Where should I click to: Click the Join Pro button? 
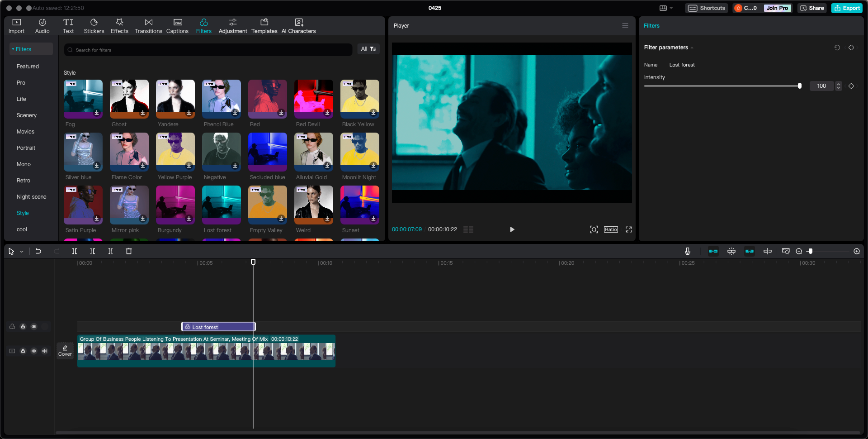777,8
